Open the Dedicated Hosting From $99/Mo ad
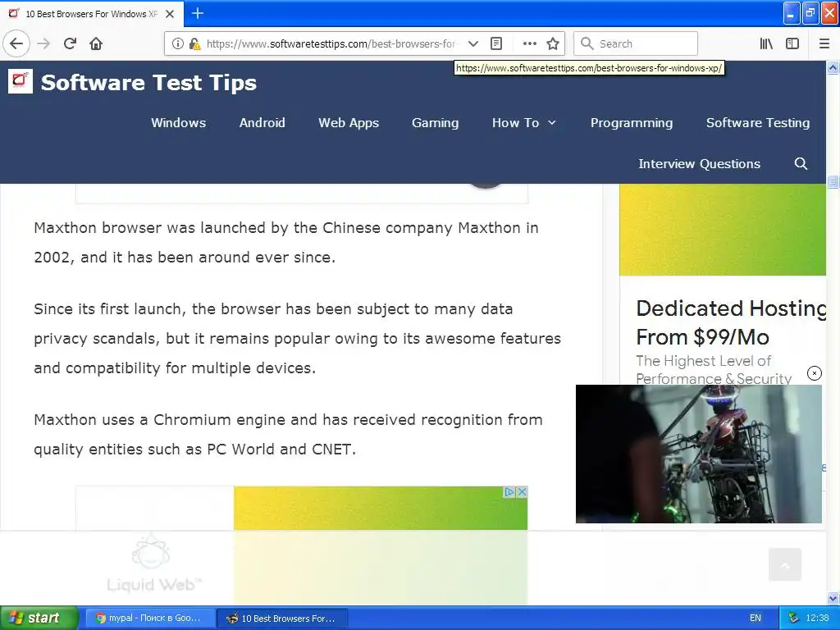Image resolution: width=840 pixels, height=630 pixels. pyautogui.click(x=731, y=322)
